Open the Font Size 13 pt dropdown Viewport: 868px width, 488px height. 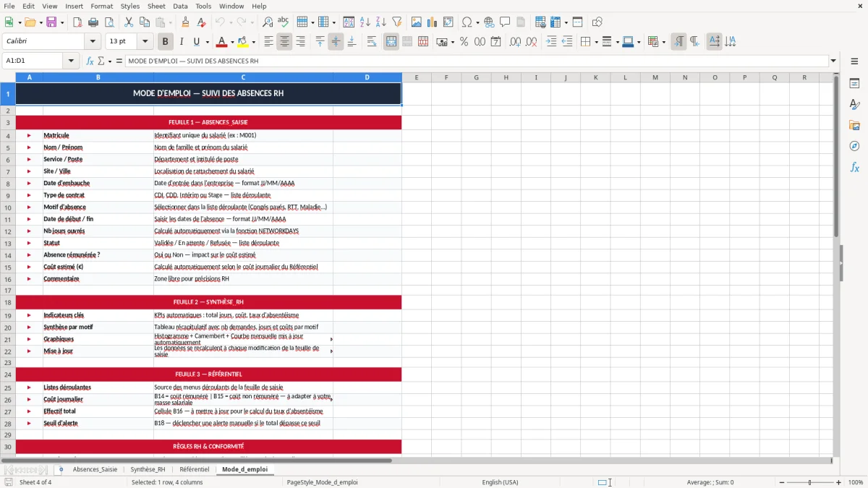(145, 42)
